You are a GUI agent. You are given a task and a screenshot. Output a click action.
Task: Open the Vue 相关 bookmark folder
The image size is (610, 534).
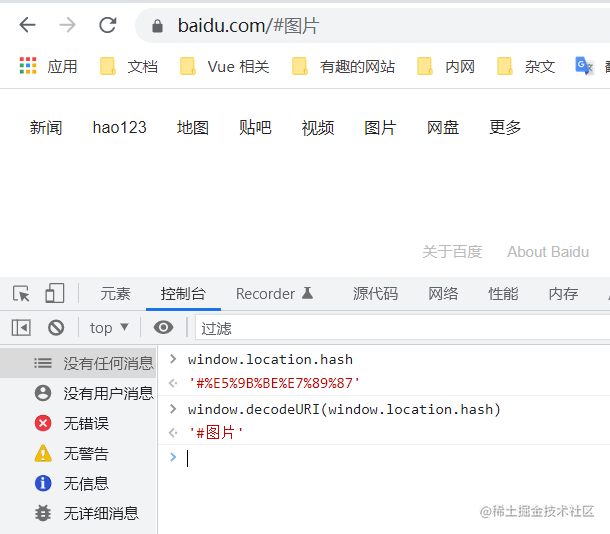tap(224, 66)
